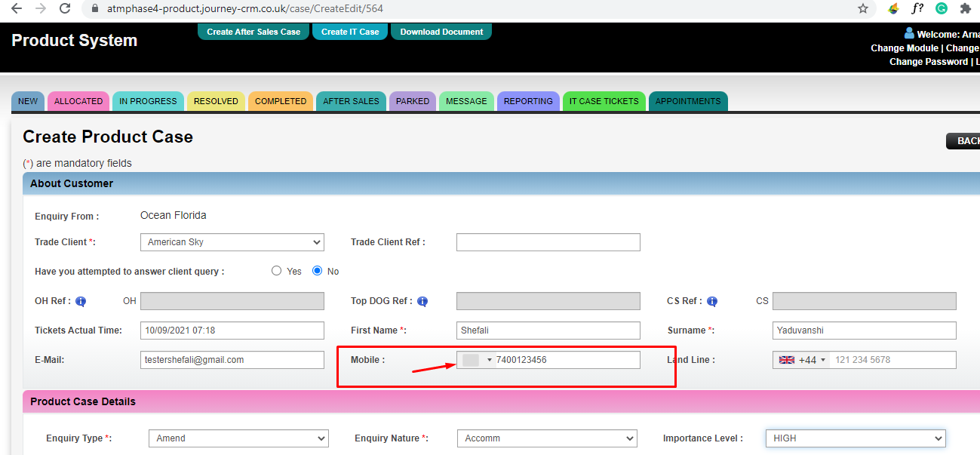The height and width of the screenshot is (455, 980).
Task: Open the PARKED tab
Action: (x=413, y=101)
